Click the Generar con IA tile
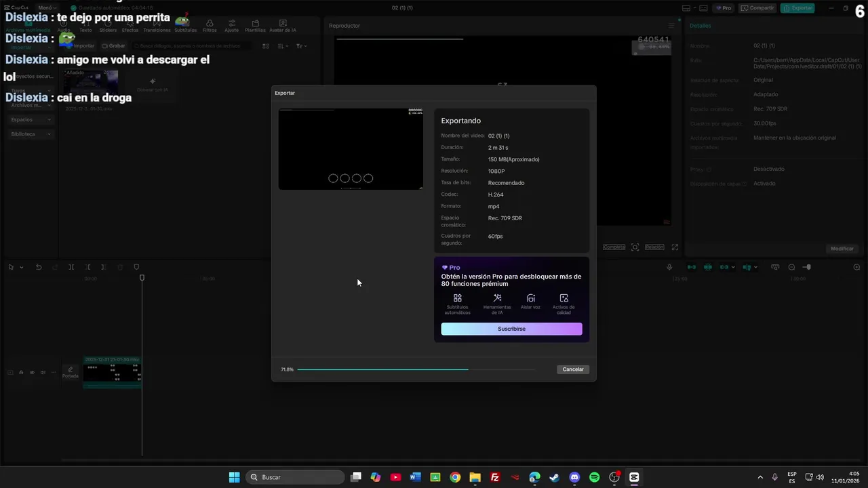The image size is (868, 488). (152, 85)
